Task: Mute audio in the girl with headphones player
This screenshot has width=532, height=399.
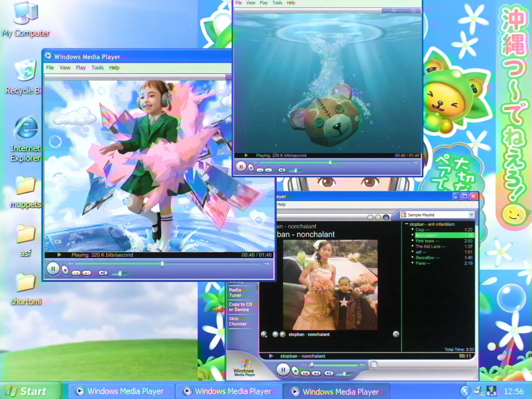Action: 103,273
